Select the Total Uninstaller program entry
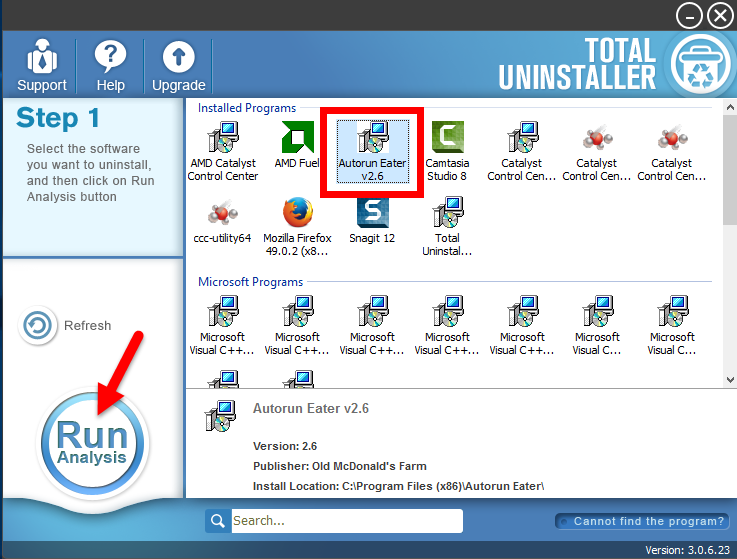Screen dimensions: 737x559 [x=447, y=227]
